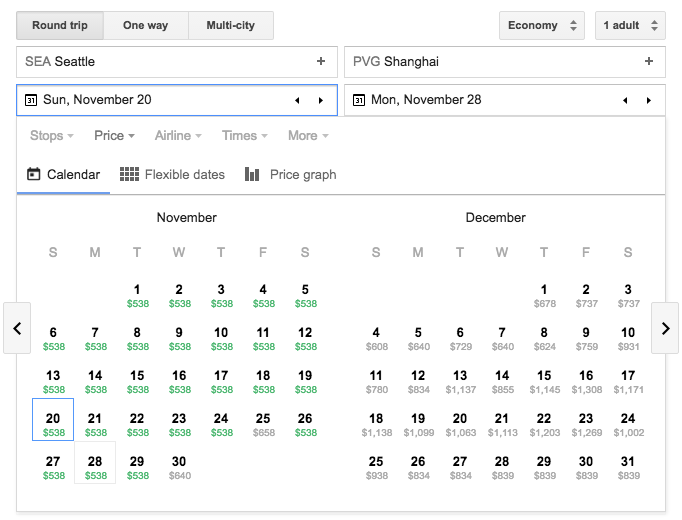Image resolution: width=682 pixels, height=520 pixels.
Task: Click the plus icon in Shanghai field
Action: click(649, 61)
